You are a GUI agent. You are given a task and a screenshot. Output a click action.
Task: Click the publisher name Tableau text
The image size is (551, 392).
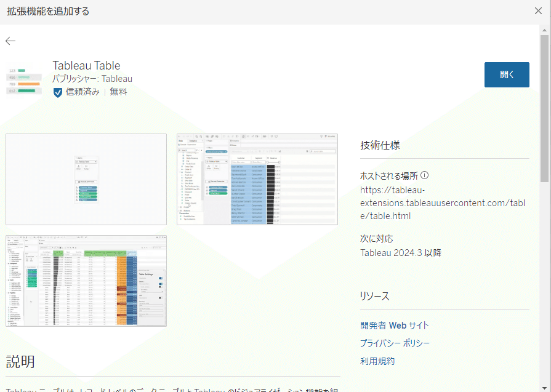(117, 79)
